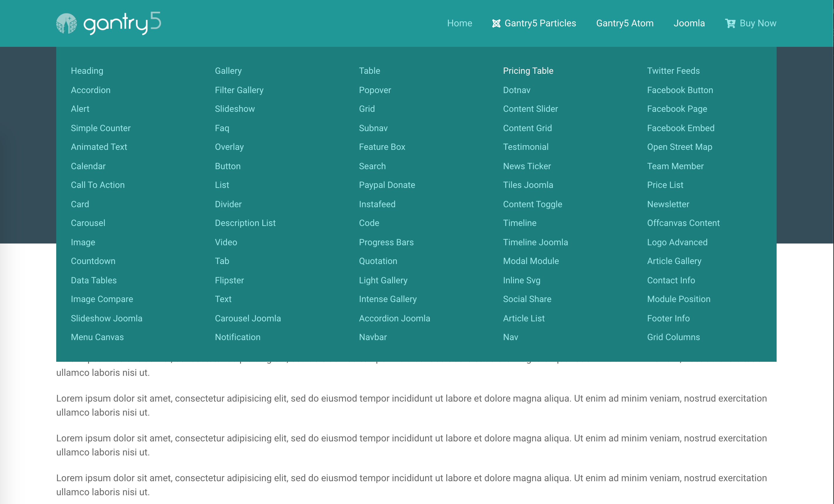Open the Offcanvas Content item
The image size is (834, 504).
pyautogui.click(x=683, y=223)
